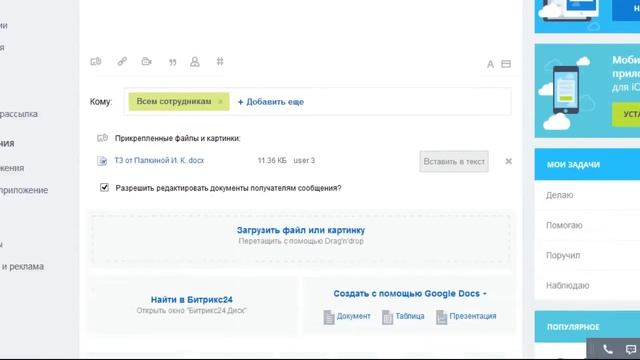Click 'Найти в Битрикс24' link
Image resolution: width=640 pixels, height=360 pixels.
pos(192,300)
